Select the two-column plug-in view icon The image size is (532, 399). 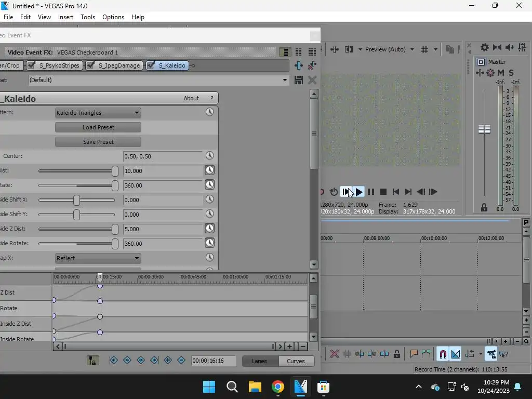coord(299,52)
